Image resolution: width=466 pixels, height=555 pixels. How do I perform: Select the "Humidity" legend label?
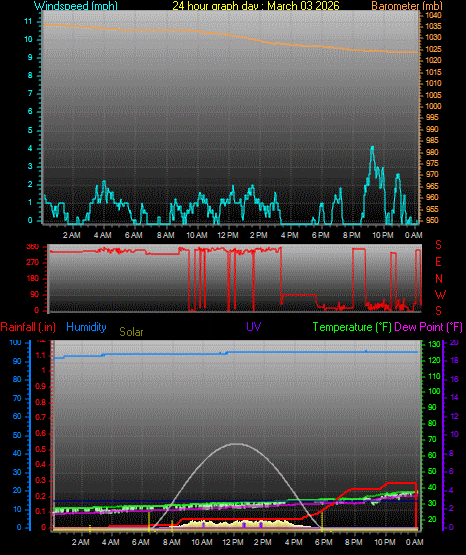coord(86,327)
